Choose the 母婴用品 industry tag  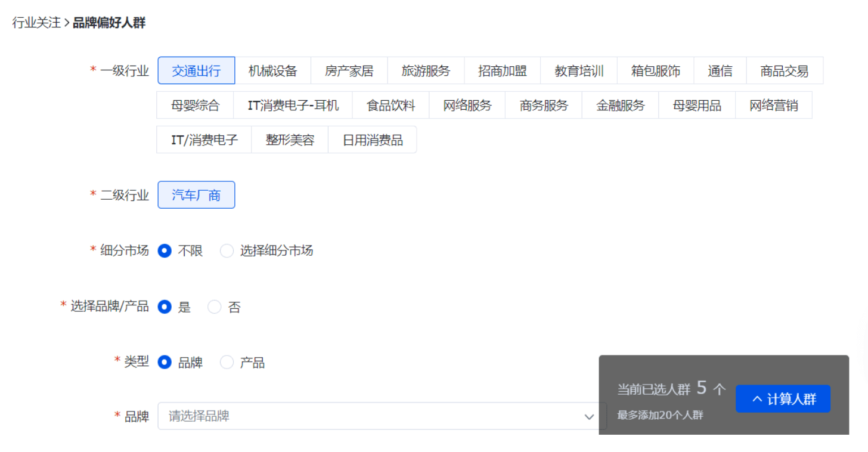(x=697, y=106)
